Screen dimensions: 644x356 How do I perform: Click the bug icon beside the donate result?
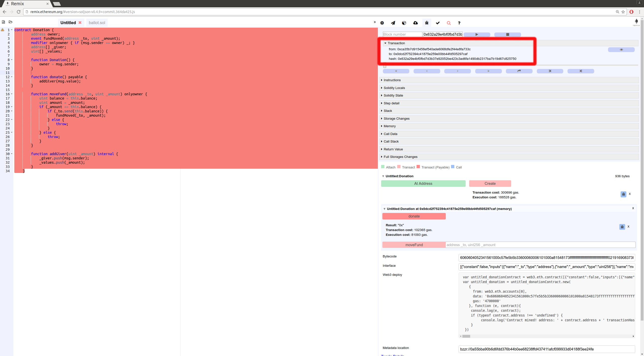pyautogui.click(x=622, y=227)
